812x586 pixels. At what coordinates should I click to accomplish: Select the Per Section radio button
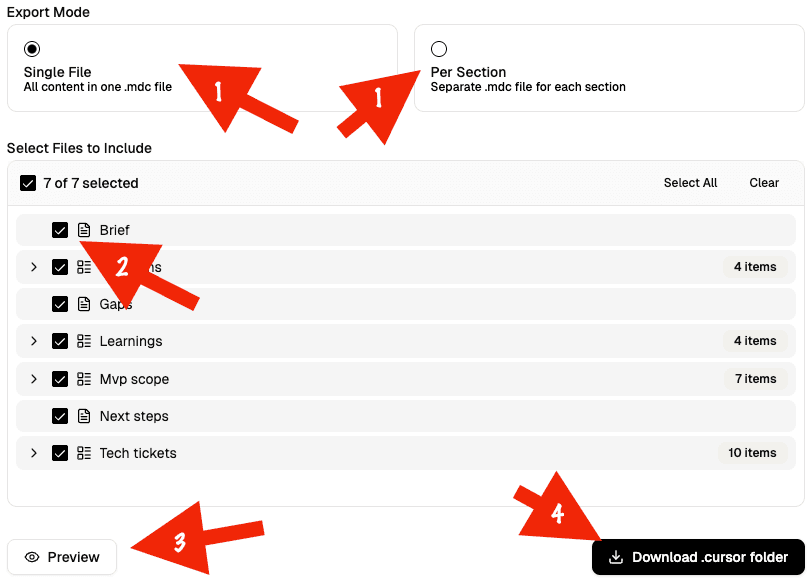[x=437, y=48]
